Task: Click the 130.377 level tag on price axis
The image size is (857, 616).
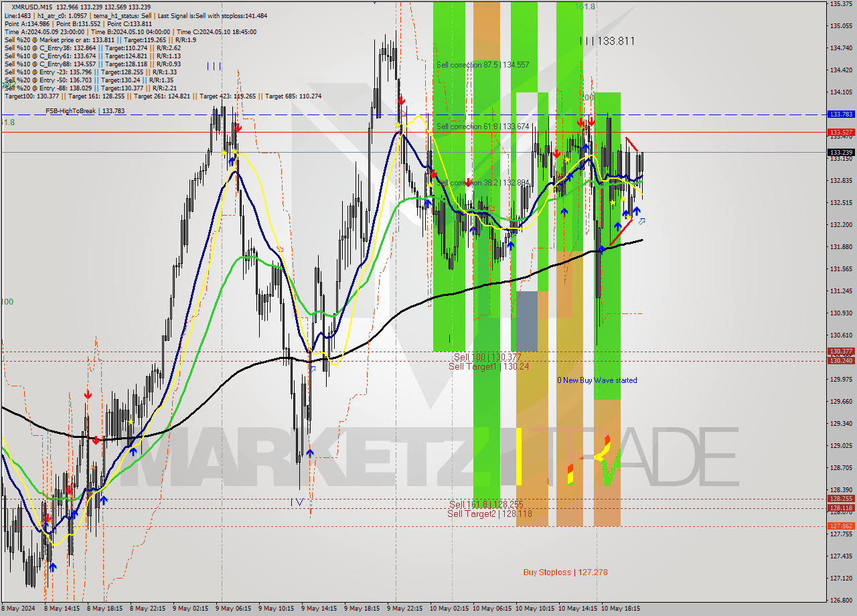Action: point(841,352)
